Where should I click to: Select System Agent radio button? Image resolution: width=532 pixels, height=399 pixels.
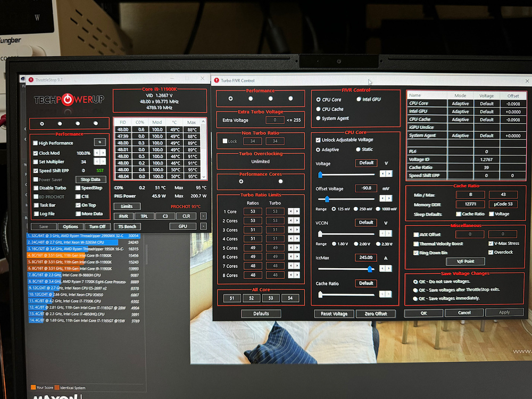point(318,119)
